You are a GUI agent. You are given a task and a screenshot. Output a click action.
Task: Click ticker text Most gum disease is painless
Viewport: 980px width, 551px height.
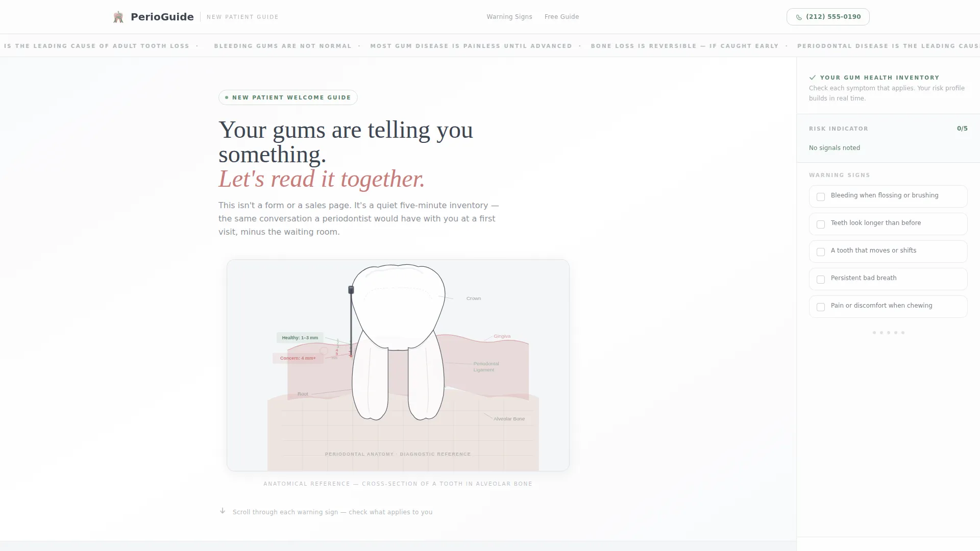point(471,46)
